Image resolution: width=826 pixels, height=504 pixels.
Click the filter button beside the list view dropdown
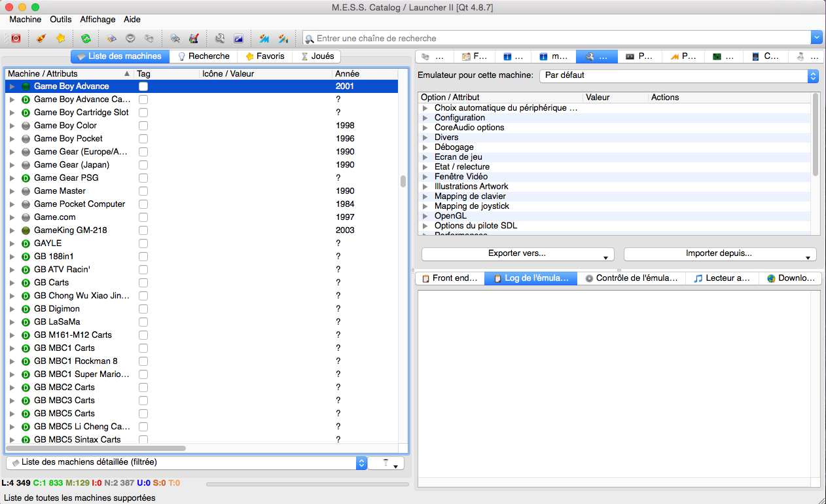click(x=386, y=463)
